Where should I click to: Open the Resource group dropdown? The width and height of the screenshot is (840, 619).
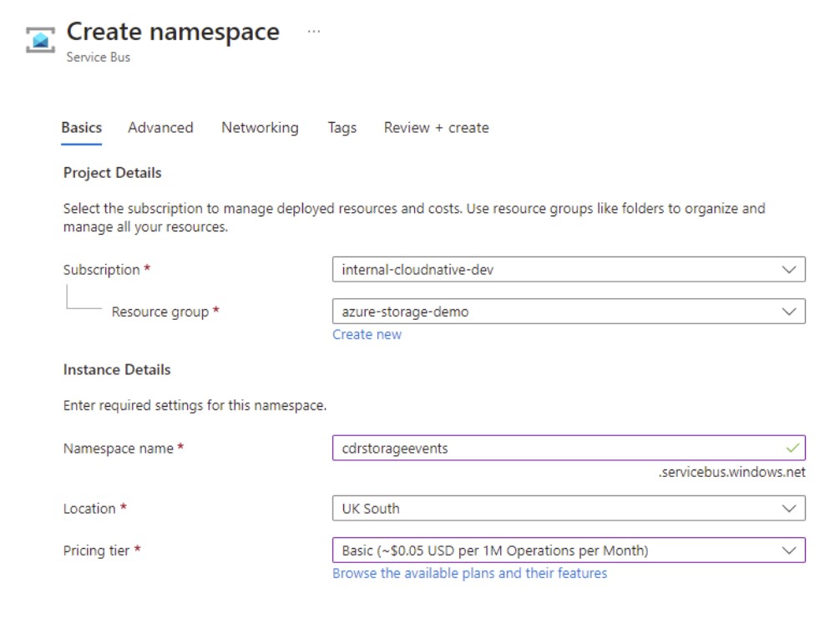click(568, 312)
